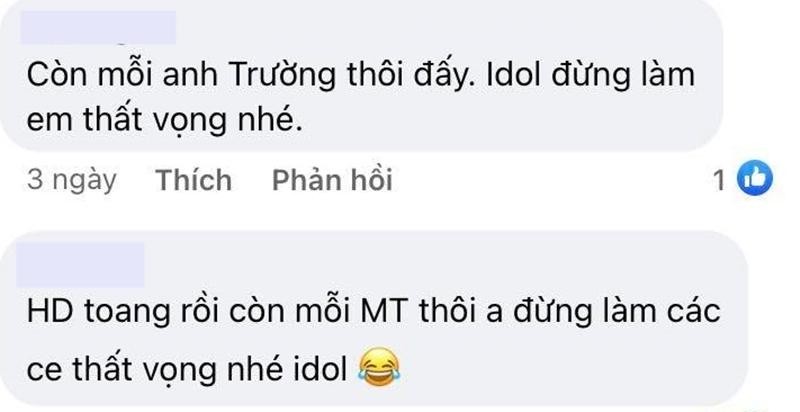Click the blue thumbs-up reaction icon

(750, 180)
